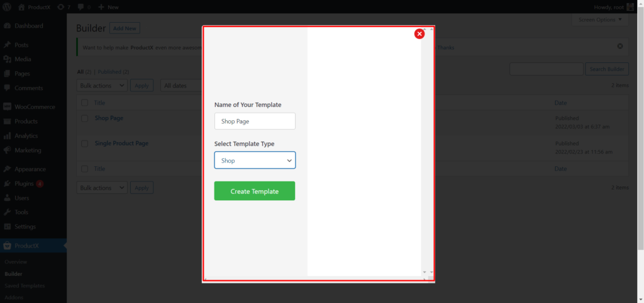
Task: Click the Appearance paintbrush icon
Action: point(7,169)
